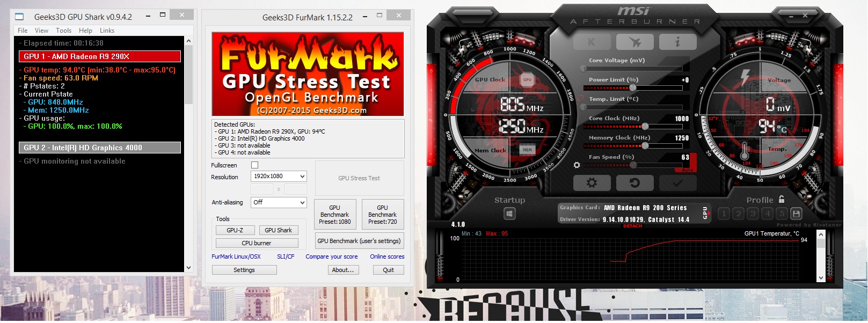The height and width of the screenshot is (323, 868).
Task: Click the airplane OC scanner icon in Afterburner
Action: 634,42
